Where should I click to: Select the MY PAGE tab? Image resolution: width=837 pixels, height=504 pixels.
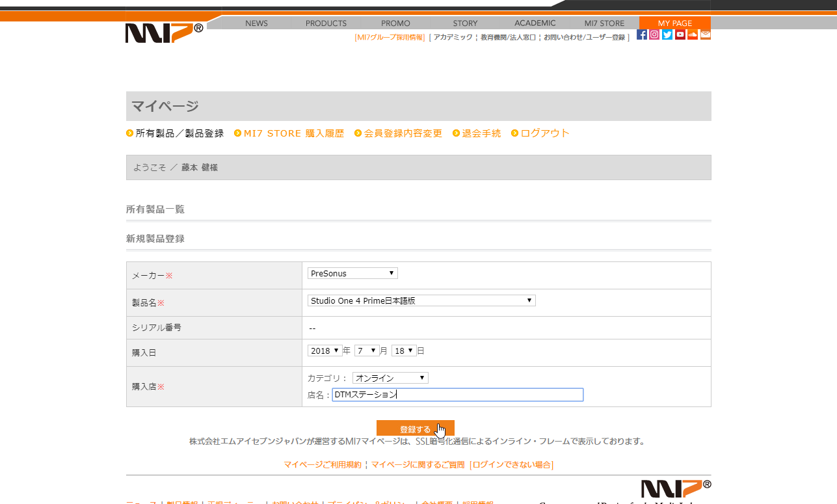coord(675,23)
